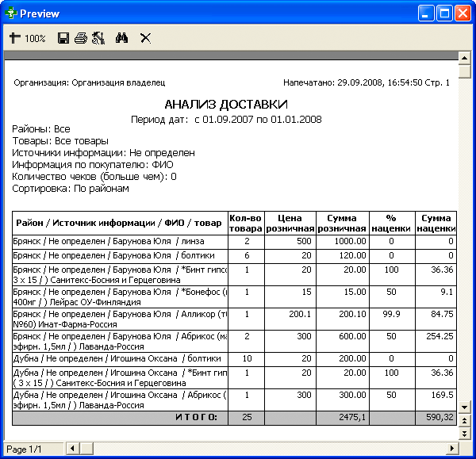Viewport: 476px width, 459px height.
Task: Click the Сумма наценки column header
Action: pyautogui.click(x=436, y=224)
